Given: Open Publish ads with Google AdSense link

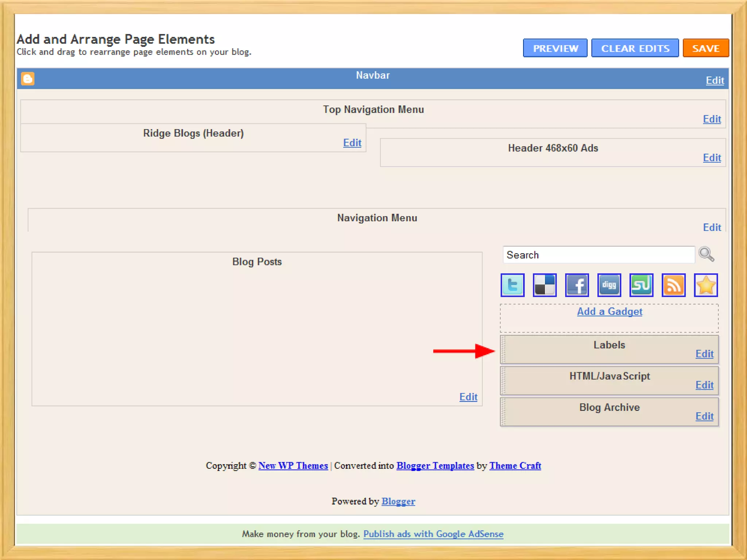Looking at the screenshot, I should click(x=433, y=534).
